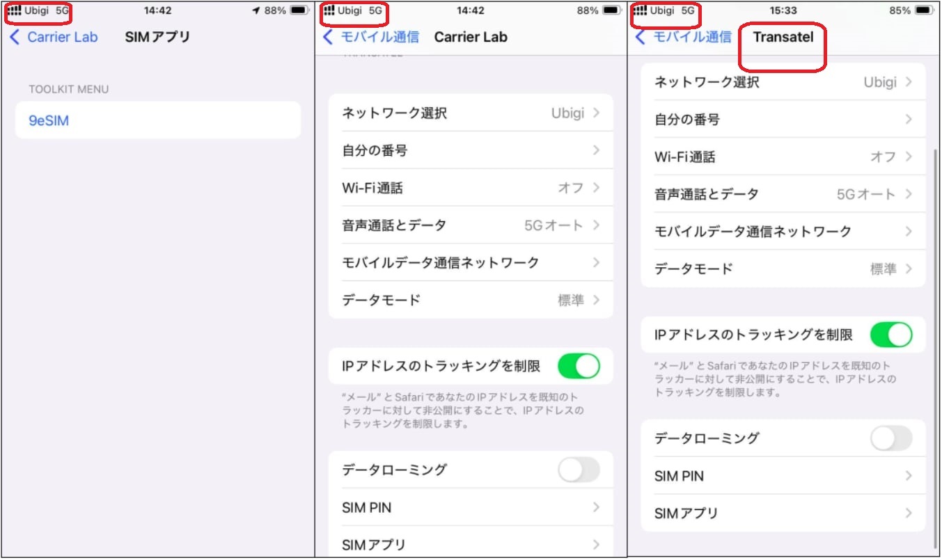
Task: Expand データモード chevron on Carrier Lab screen
Action: [x=596, y=300]
